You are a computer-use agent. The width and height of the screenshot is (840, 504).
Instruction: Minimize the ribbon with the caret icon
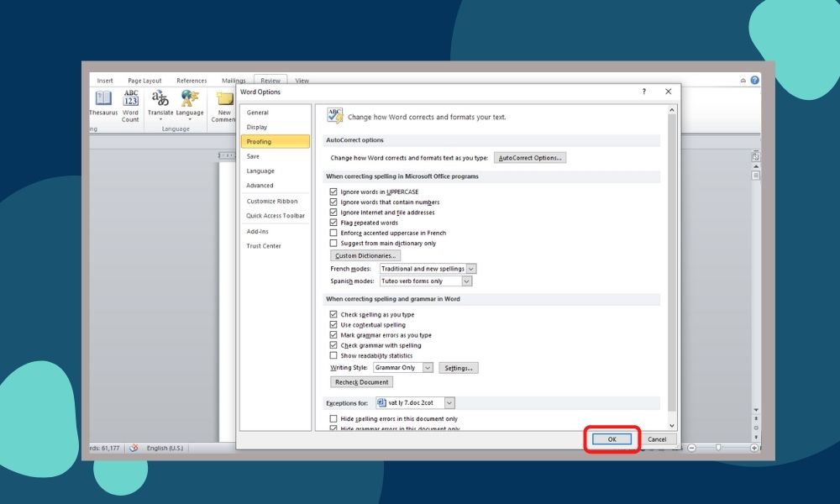[x=743, y=81]
